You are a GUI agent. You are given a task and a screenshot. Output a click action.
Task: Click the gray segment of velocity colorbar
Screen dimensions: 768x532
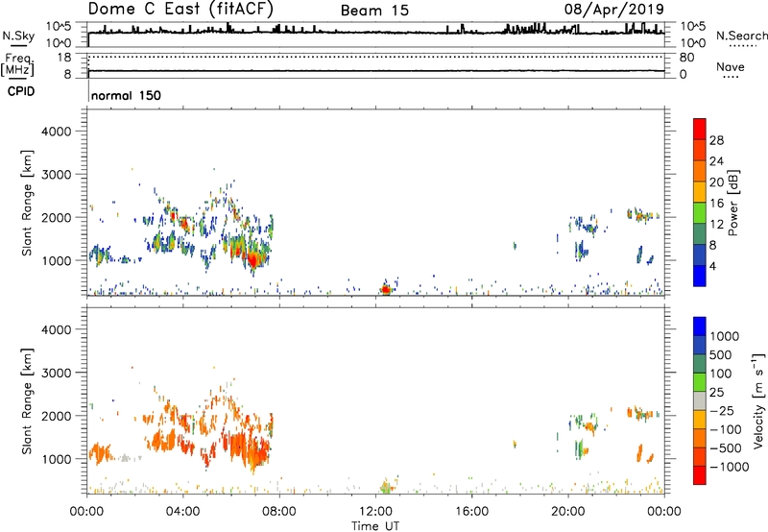pos(700,401)
